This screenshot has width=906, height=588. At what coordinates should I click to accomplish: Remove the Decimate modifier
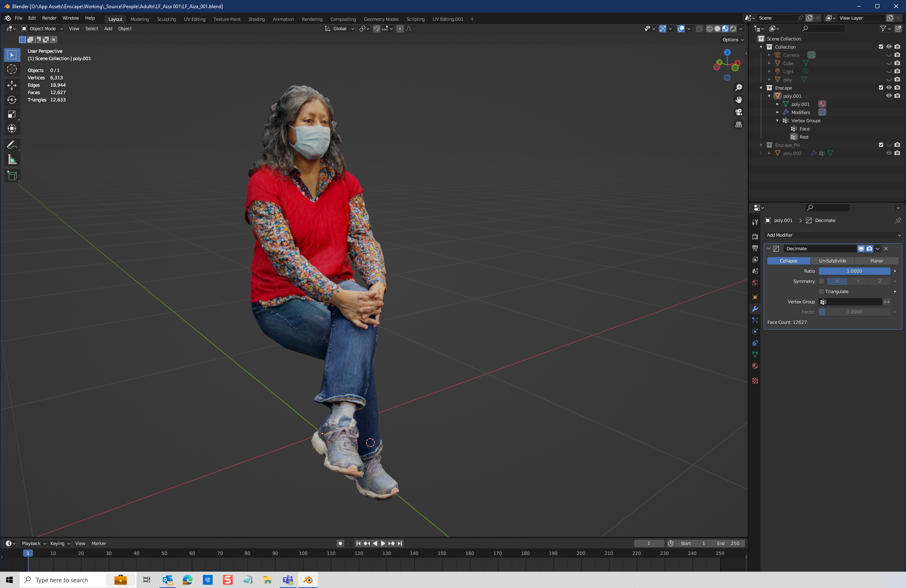886,249
